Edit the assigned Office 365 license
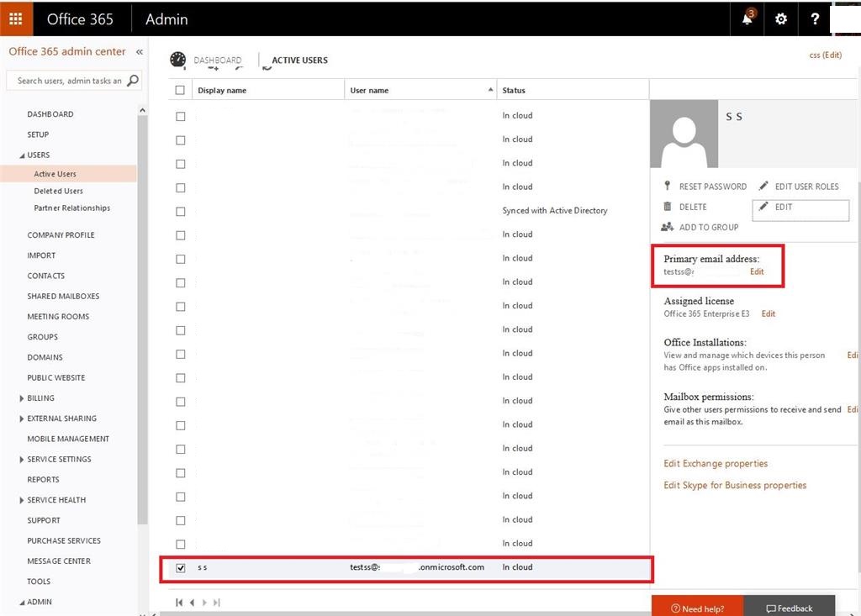861x616 pixels. (769, 314)
